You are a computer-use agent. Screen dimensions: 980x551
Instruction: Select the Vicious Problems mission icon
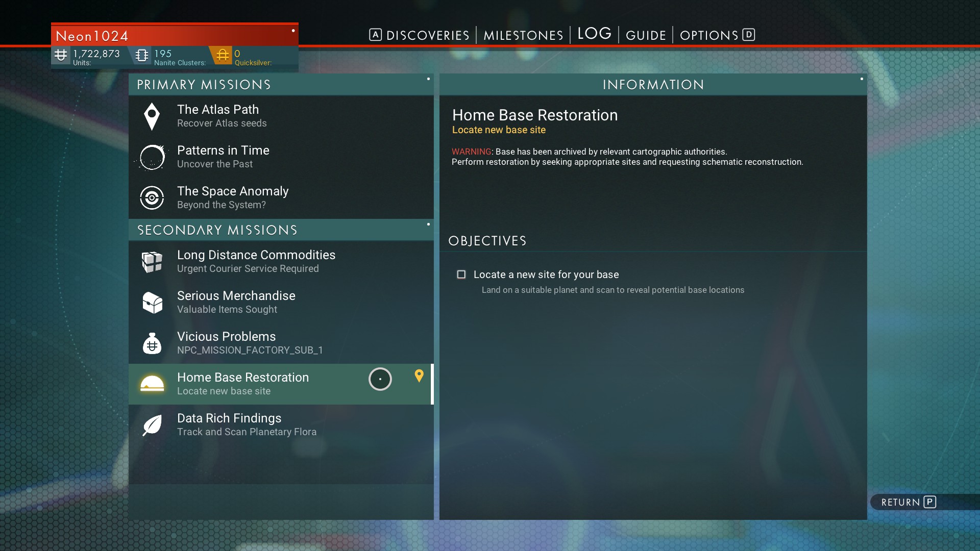point(152,342)
